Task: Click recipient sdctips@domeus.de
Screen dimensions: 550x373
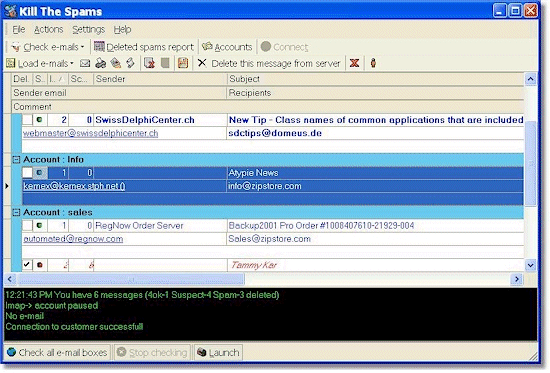Action: click(275, 133)
